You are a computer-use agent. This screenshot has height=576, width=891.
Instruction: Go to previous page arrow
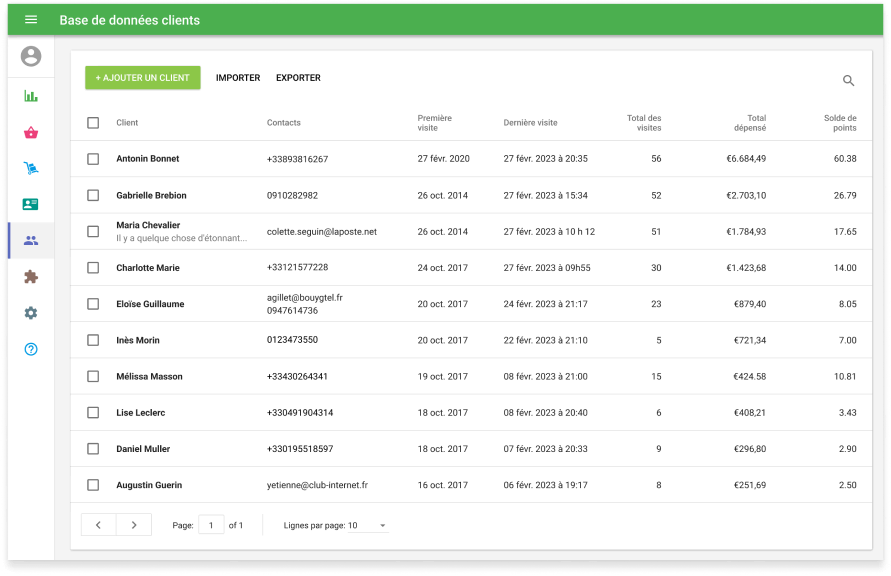[98, 525]
